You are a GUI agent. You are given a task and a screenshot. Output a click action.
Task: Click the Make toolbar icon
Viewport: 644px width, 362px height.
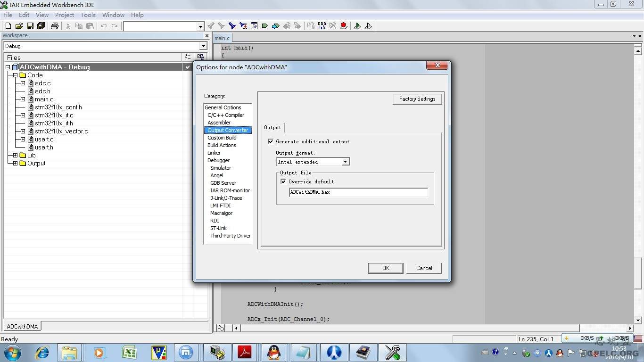[x=322, y=26]
